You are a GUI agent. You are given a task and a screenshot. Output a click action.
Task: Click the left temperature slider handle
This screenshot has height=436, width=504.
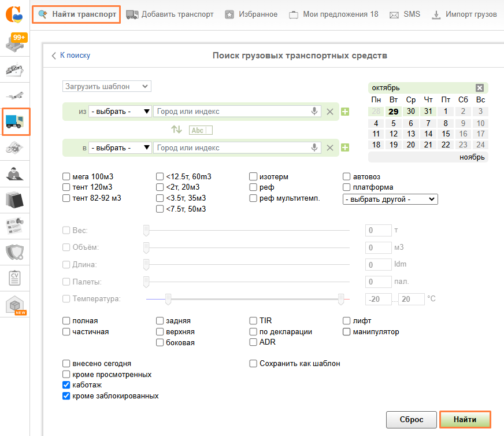(168, 299)
